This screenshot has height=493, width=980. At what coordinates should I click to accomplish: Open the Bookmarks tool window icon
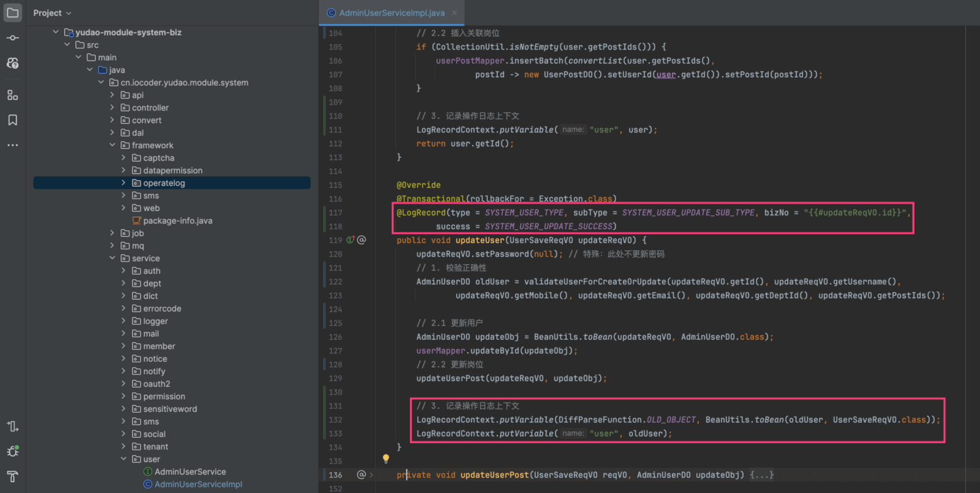[13, 120]
